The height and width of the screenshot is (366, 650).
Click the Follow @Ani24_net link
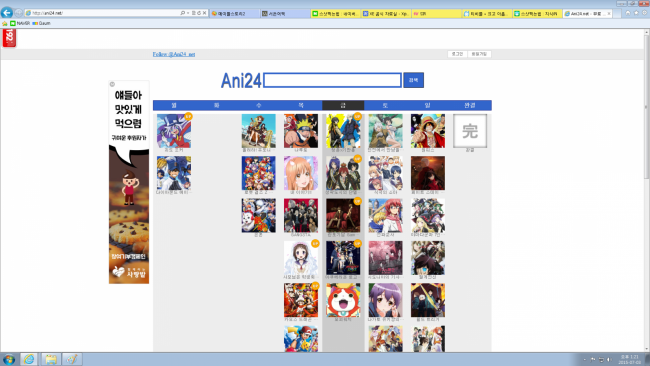(x=174, y=54)
